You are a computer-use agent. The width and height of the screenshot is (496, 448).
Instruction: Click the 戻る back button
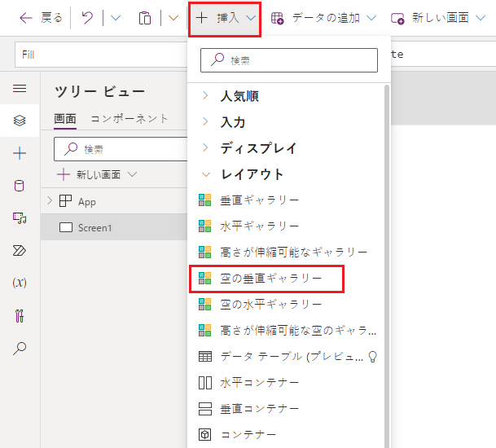[x=41, y=18]
